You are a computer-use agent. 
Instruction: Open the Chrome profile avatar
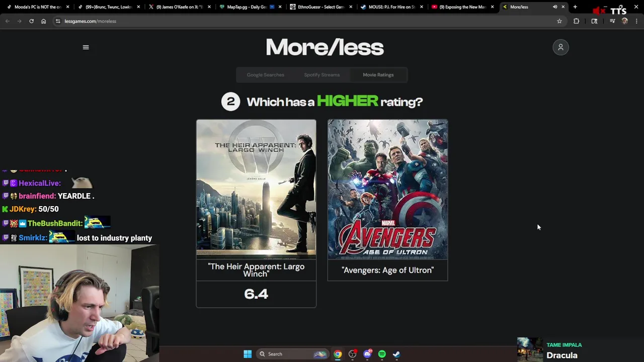(x=624, y=21)
